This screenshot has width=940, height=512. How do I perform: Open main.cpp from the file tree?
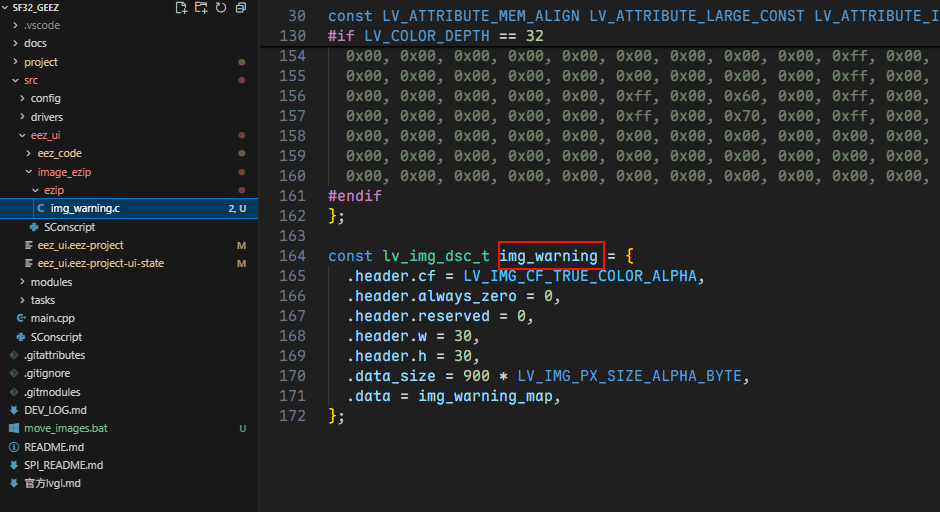click(53, 318)
